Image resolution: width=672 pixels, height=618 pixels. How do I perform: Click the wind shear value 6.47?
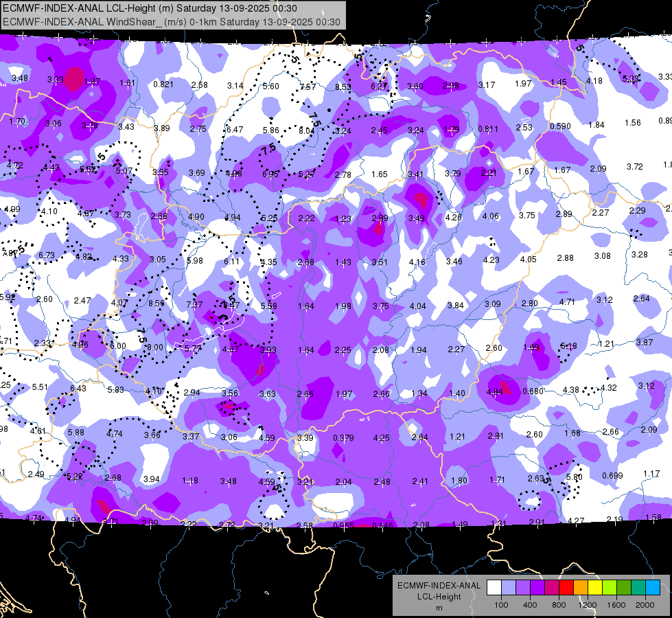[x=235, y=130]
